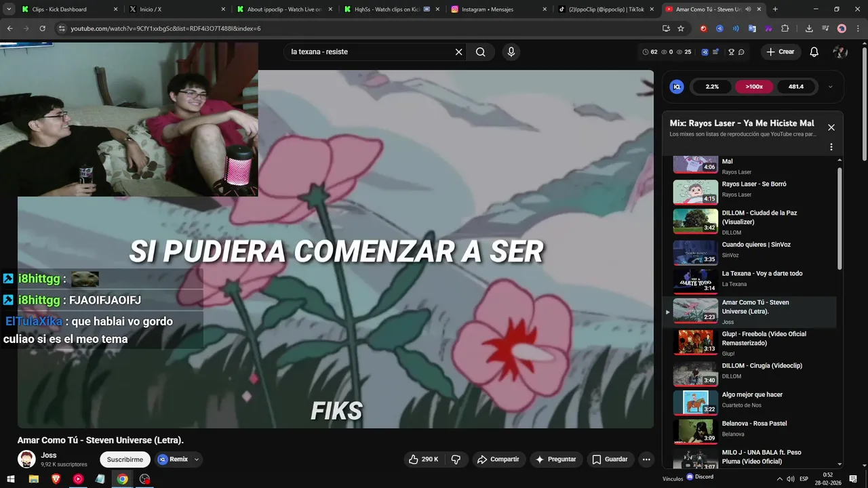Open a new Chrome tab
The height and width of the screenshot is (488, 868).
[x=775, y=9]
